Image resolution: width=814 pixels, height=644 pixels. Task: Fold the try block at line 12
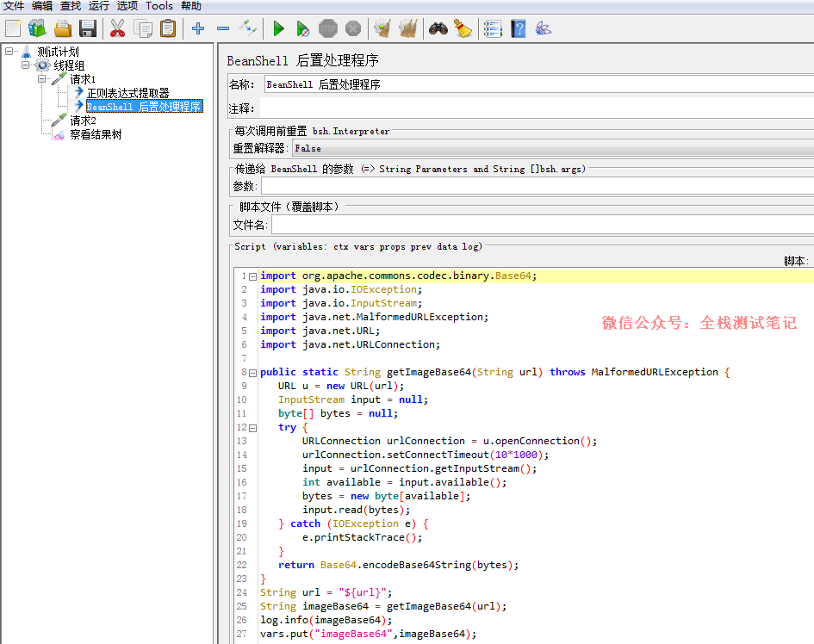pyautogui.click(x=253, y=429)
